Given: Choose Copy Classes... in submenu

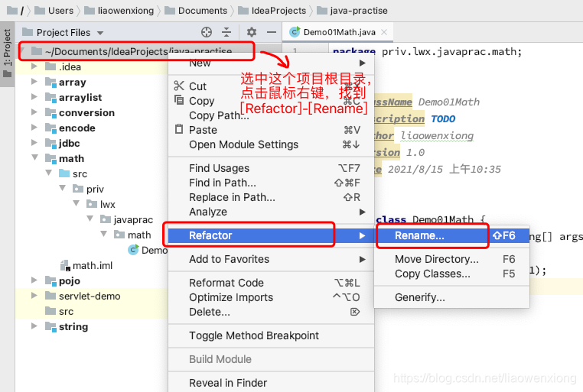Looking at the screenshot, I should pyautogui.click(x=451, y=274).
